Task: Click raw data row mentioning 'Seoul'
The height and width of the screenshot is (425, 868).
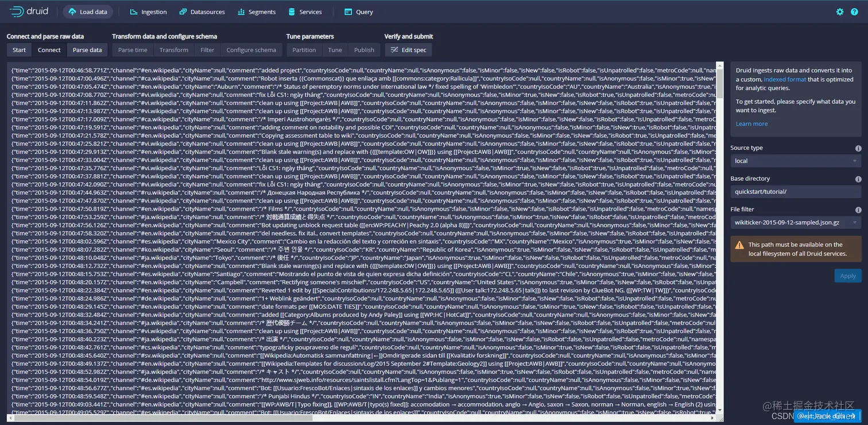Action: coord(363,249)
